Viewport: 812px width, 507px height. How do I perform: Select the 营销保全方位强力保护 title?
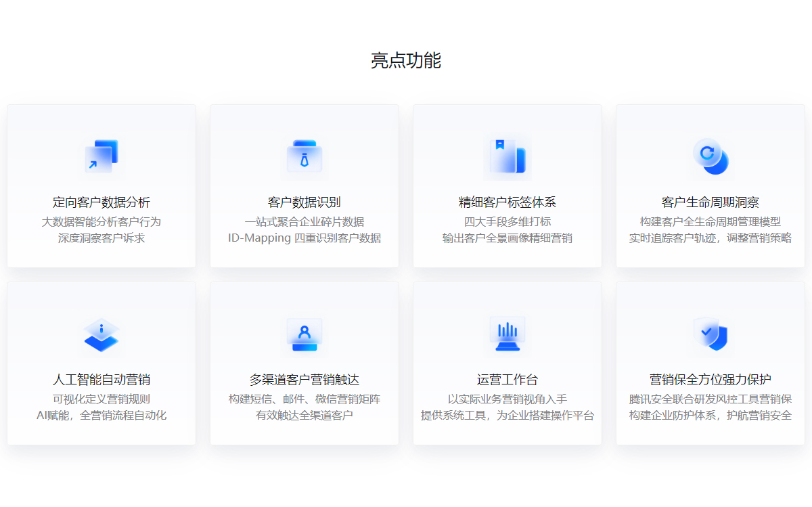point(710,380)
